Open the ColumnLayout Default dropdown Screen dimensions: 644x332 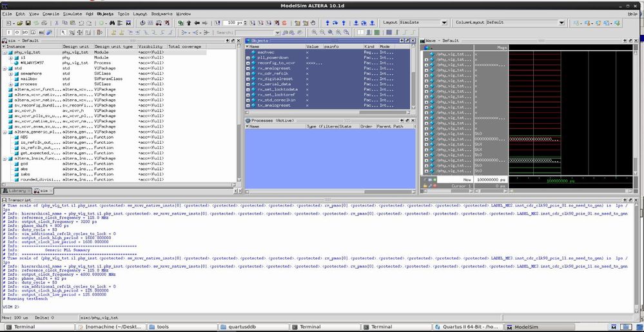pos(561,23)
